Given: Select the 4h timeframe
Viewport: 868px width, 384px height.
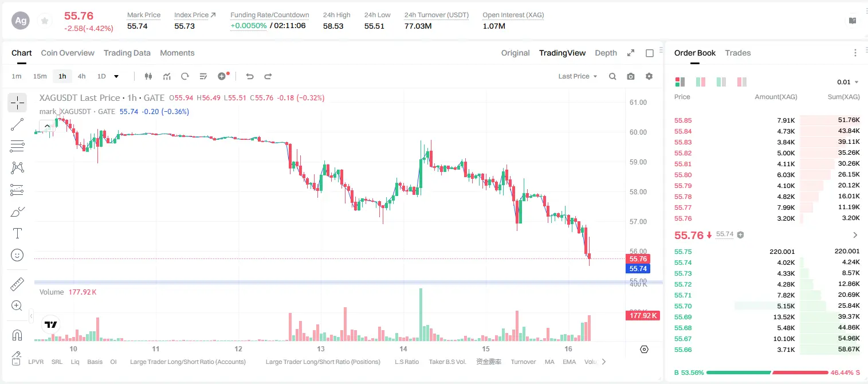Looking at the screenshot, I should pos(82,76).
